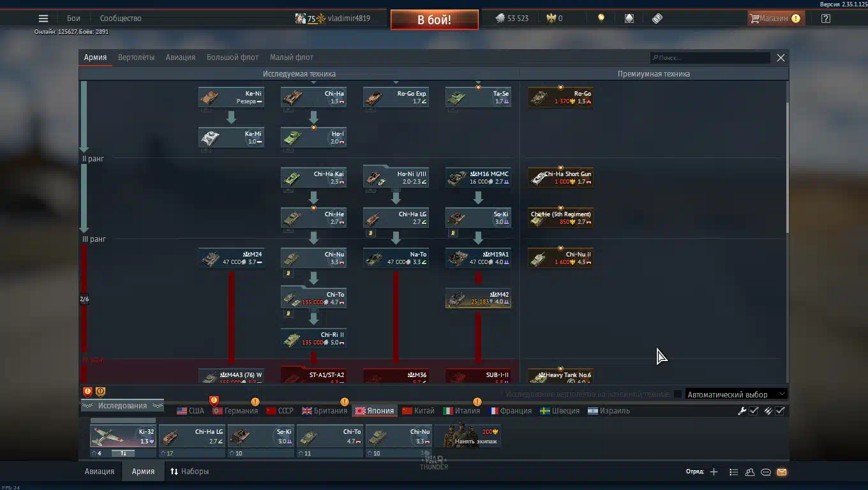Screen dimensions: 868x490
Task: Select premium Chi-Nu II tank
Action: pos(560,258)
